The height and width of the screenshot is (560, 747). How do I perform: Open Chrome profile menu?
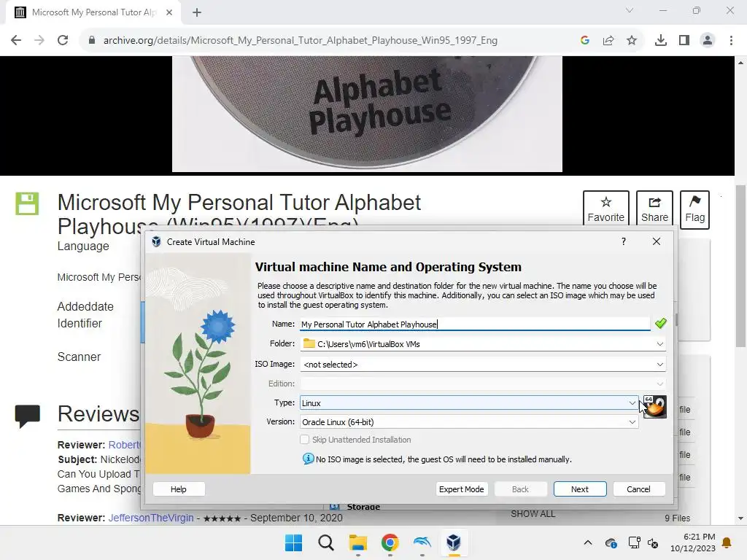pyautogui.click(x=708, y=41)
